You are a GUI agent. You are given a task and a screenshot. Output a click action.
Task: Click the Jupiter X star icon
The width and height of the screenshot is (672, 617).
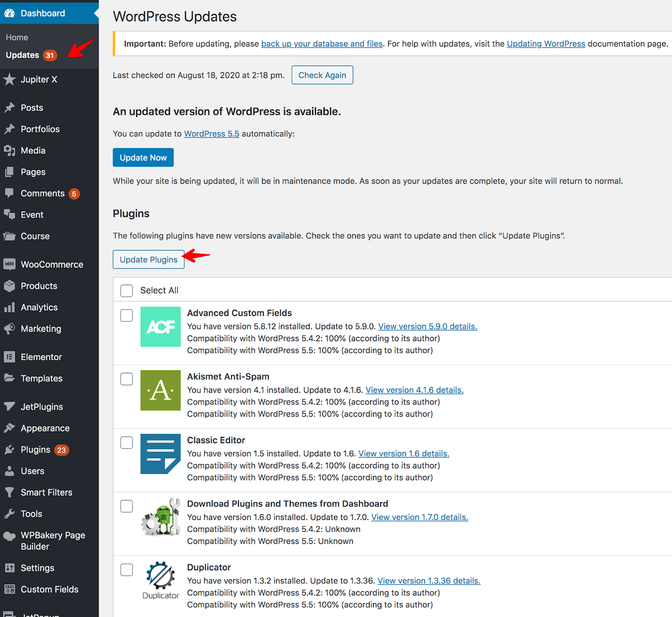[x=10, y=80]
